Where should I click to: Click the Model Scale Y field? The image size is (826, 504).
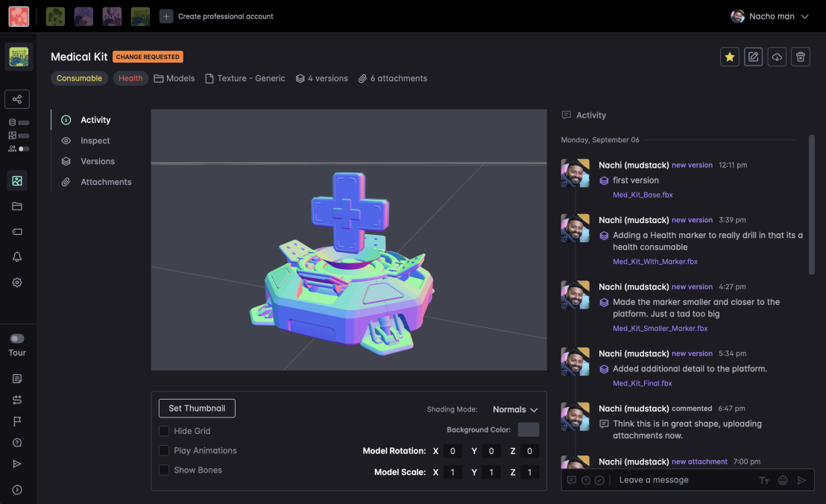491,472
